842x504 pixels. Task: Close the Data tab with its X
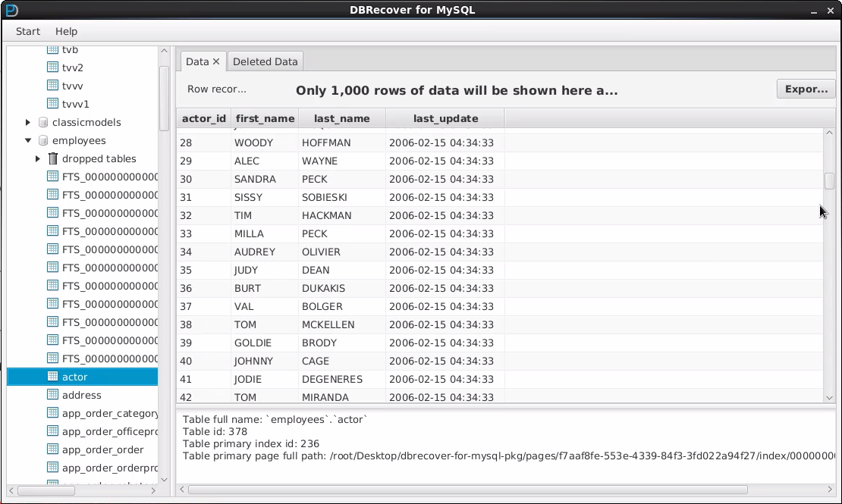(216, 61)
